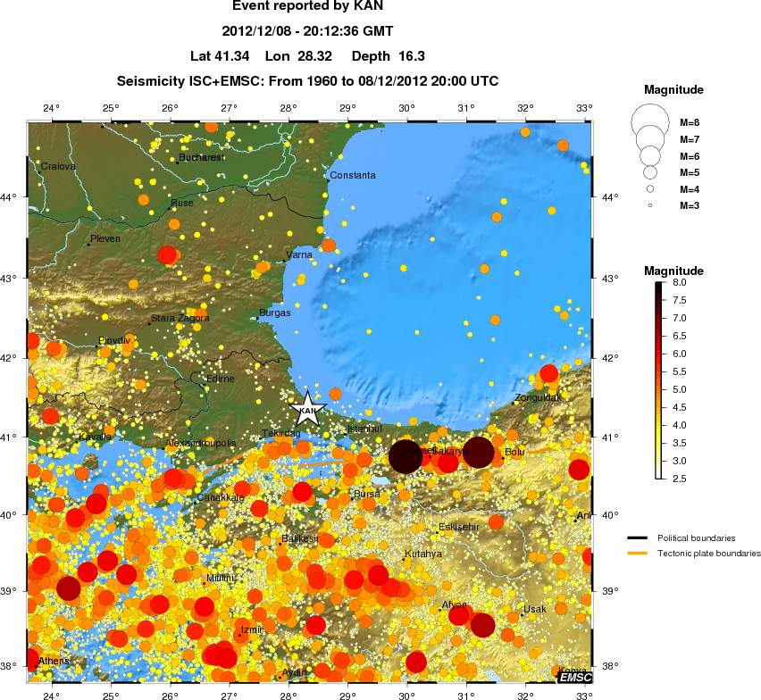Click the Usak city label
Viewport: 761px width, 700px height.
click(x=535, y=609)
